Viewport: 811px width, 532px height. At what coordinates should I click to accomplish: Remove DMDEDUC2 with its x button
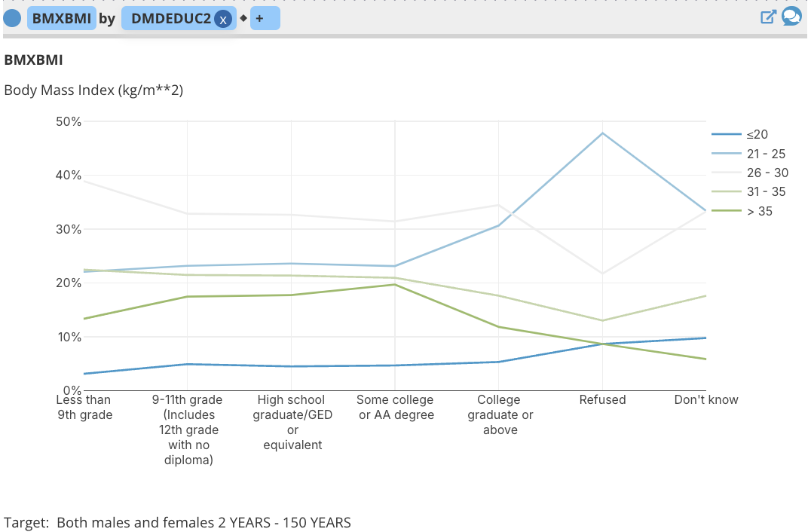click(x=223, y=20)
